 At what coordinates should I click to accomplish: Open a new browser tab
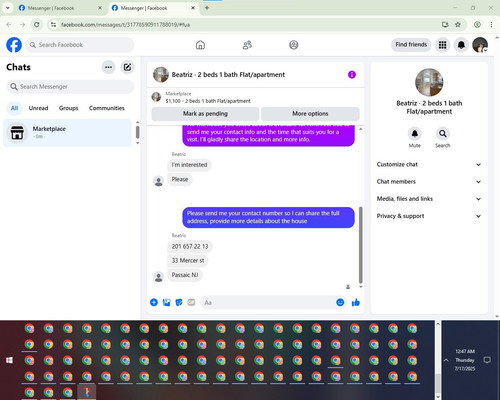coord(207,8)
